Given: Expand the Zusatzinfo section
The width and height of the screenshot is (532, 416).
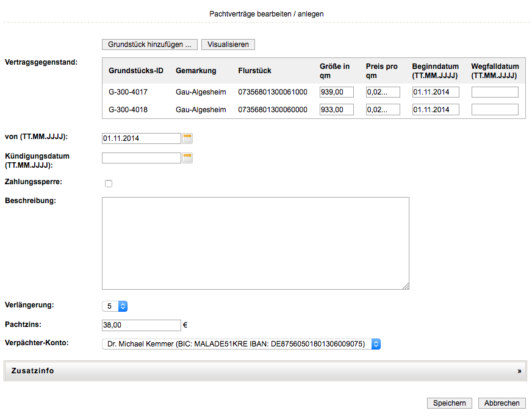Looking at the screenshot, I should pos(265,370).
